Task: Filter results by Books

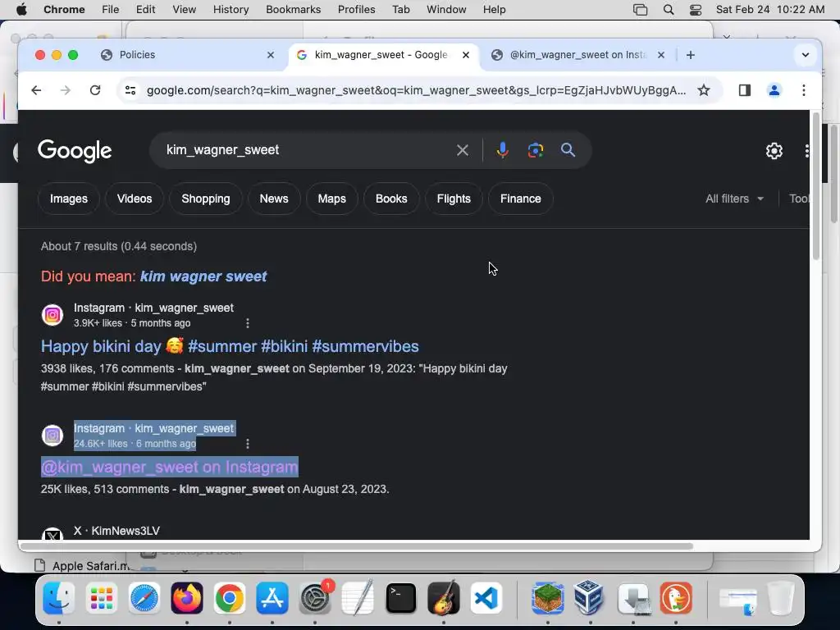Action: (391, 199)
